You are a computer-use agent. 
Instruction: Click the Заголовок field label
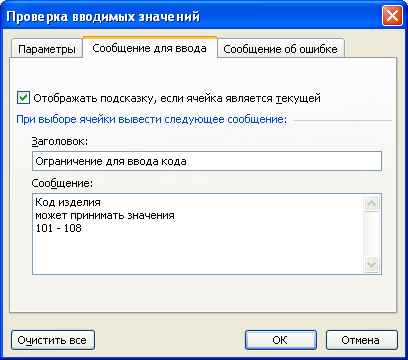coord(60,141)
